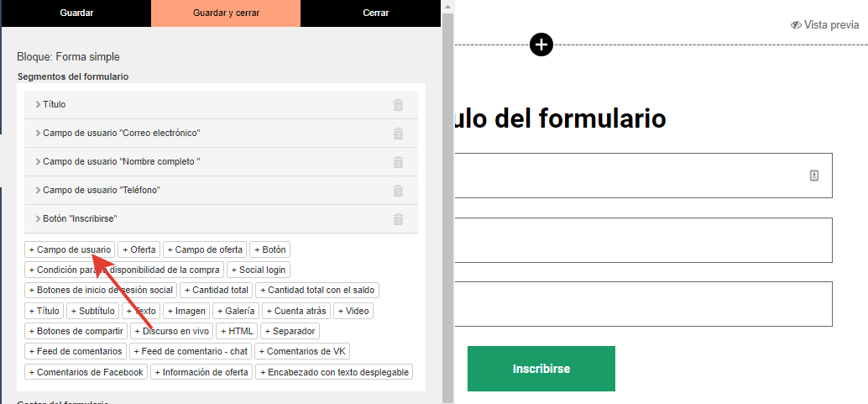Screen dimensions: 868x404
Task: Expand the "Correo electrónico" user field row
Action: pyautogui.click(x=221, y=134)
